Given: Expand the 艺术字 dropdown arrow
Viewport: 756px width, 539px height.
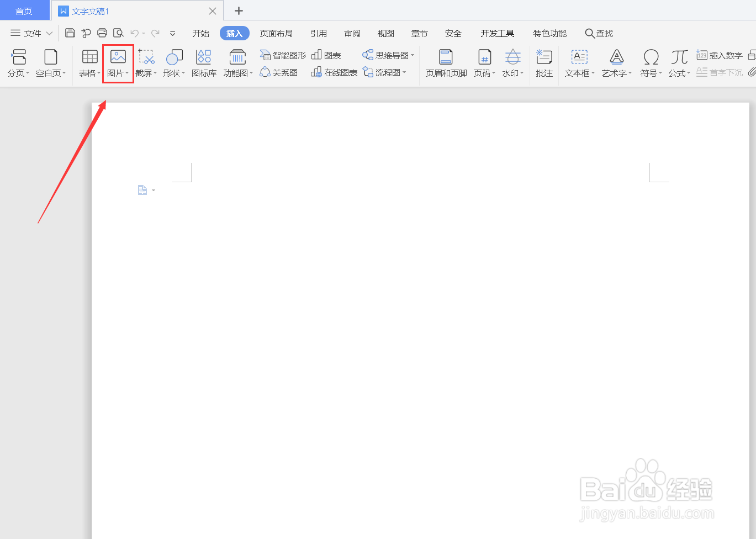Looking at the screenshot, I should [630, 73].
